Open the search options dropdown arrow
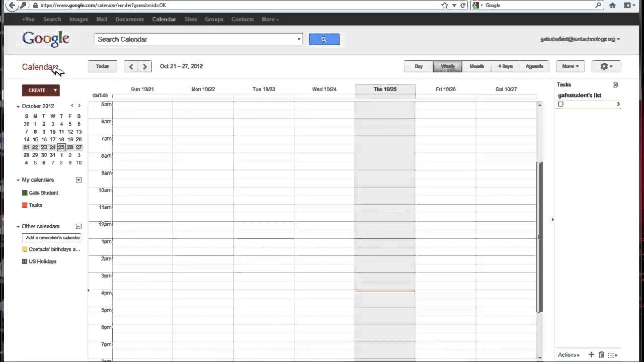The image size is (644, 362). pos(299,39)
